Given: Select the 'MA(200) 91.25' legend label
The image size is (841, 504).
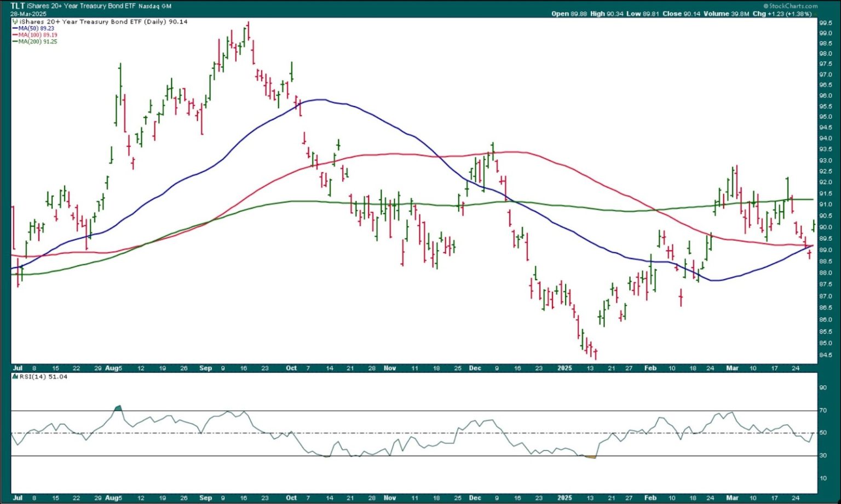Looking at the screenshot, I should point(38,42).
